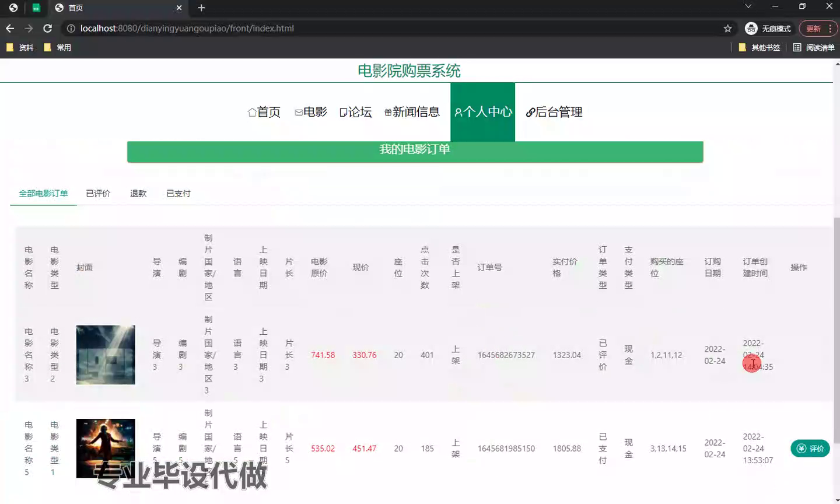This screenshot has height=504, width=840.
Task: Click click count 185
Action: tap(427, 449)
